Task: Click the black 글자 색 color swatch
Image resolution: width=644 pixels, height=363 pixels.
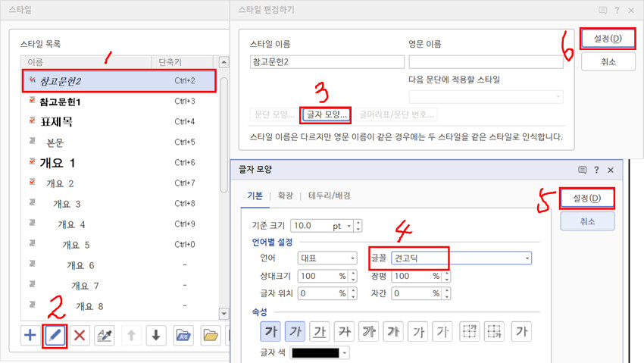Action: [315, 352]
